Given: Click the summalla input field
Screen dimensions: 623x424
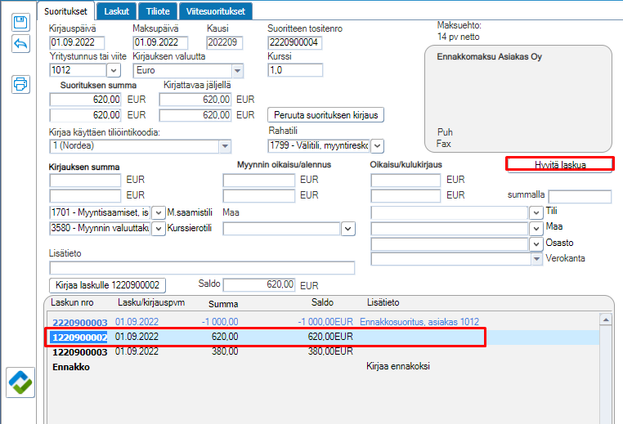Looking at the screenshot, I should click(x=580, y=196).
